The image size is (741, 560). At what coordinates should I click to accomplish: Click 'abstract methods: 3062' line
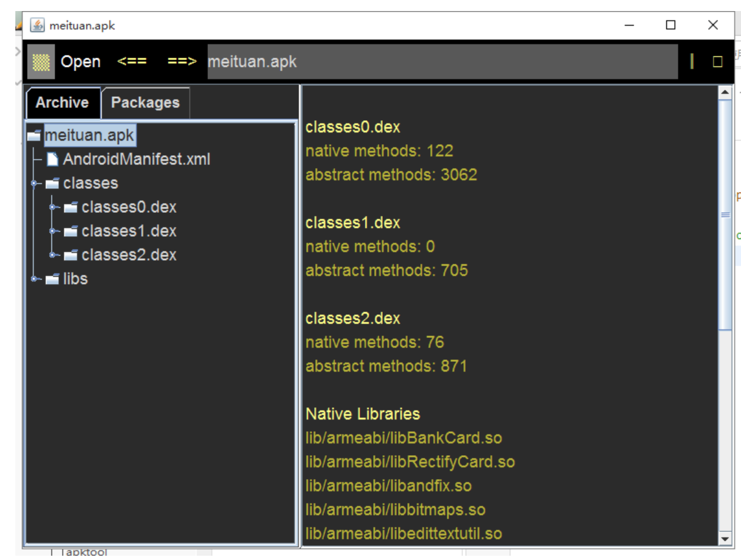(x=391, y=175)
